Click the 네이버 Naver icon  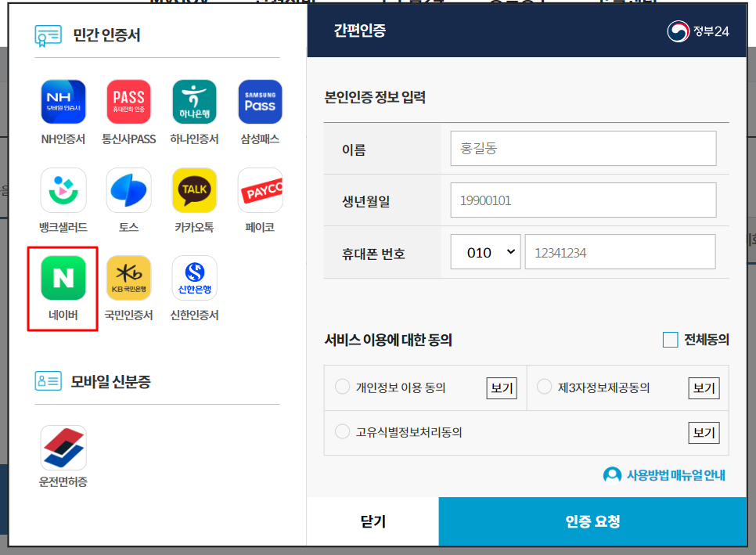click(63, 278)
